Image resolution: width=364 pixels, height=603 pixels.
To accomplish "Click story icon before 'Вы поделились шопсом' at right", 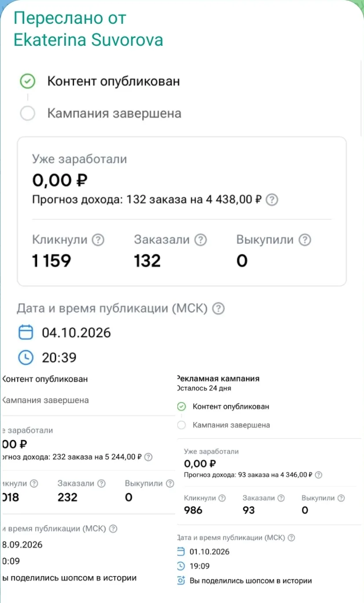I will coord(181,581).
